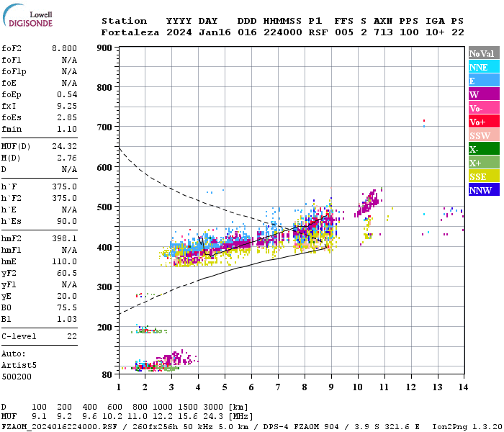Select the X+ light green legend swatch
The height and width of the screenshot is (432, 504).
pos(484,162)
